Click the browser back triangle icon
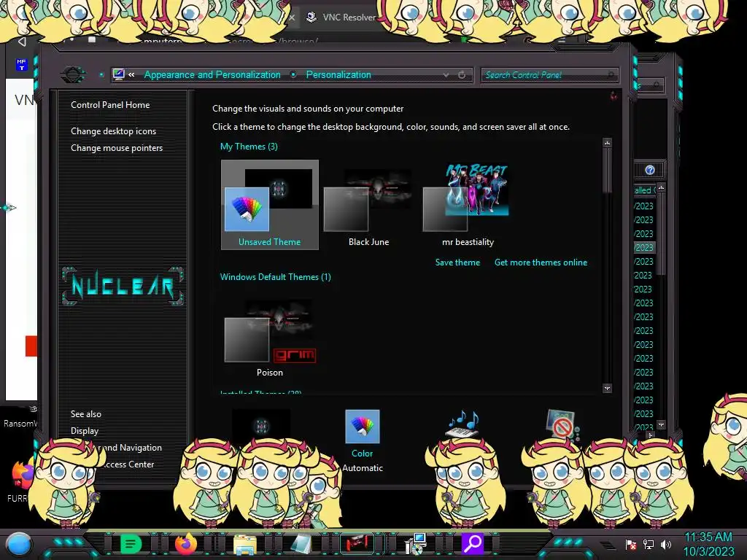 (22, 42)
